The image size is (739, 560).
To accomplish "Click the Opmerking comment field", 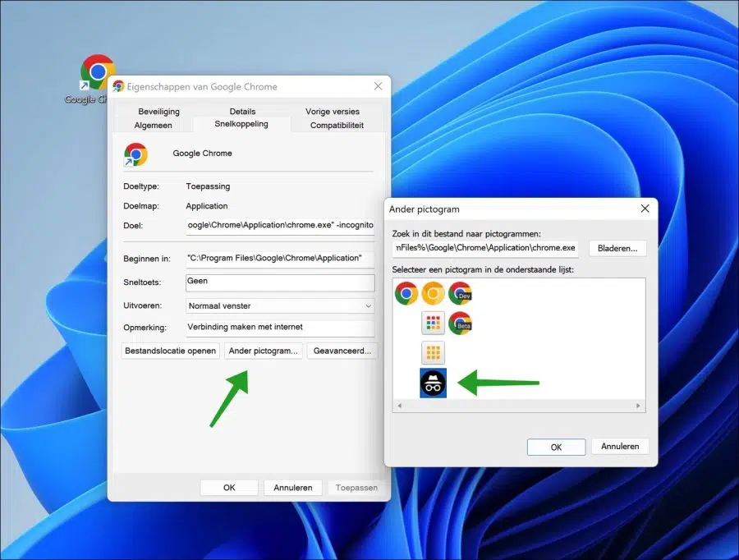I will [x=281, y=328].
